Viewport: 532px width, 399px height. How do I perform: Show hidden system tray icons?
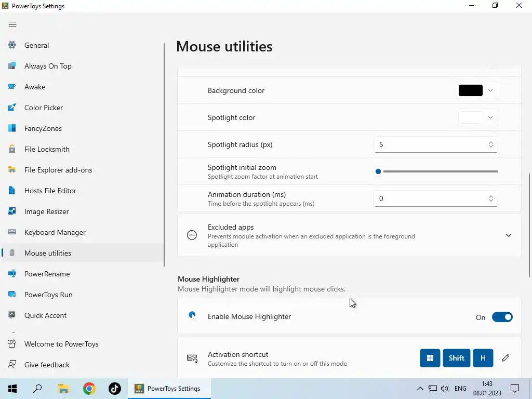click(x=420, y=389)
